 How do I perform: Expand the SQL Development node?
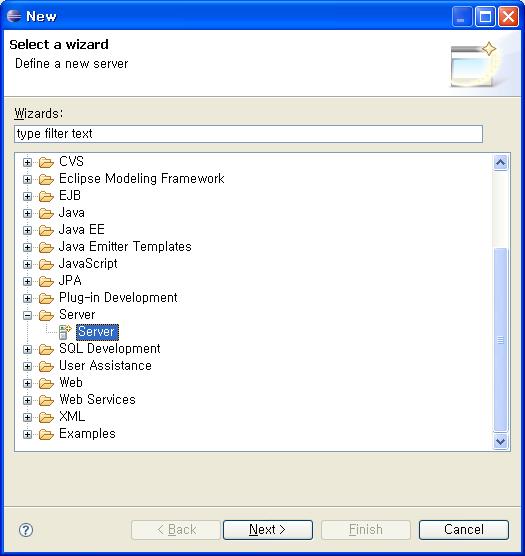[x=27, y=350]
